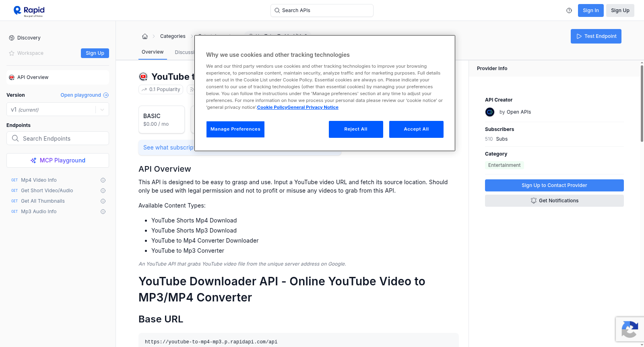The height and width of the screenshot is (347, 644).
Task: Click the Get Notifications button
Action: pyautogui.click(x=554, y=201)
